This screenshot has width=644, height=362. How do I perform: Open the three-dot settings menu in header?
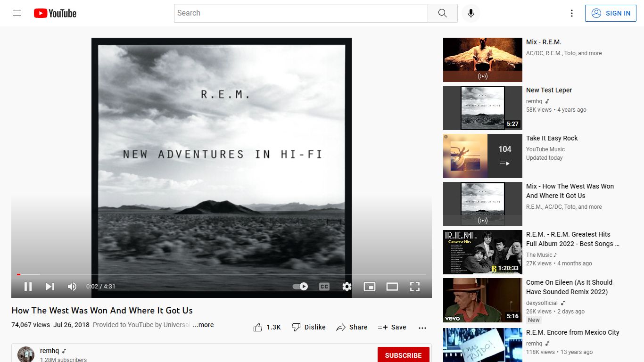click(572, 13)
